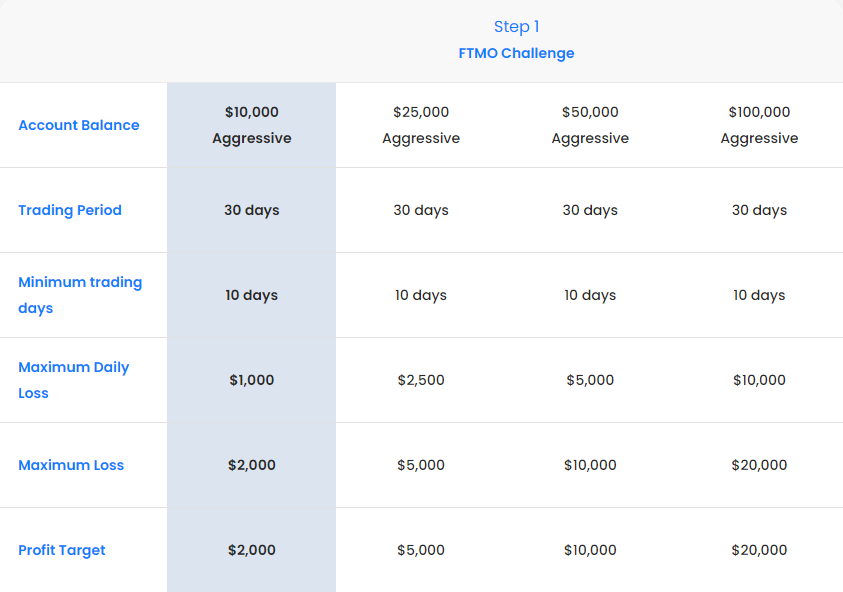Screen dimensions: 843x592
Task: Click the Step 1 header label
Action: pyautogui.click(x=516, y=27)
